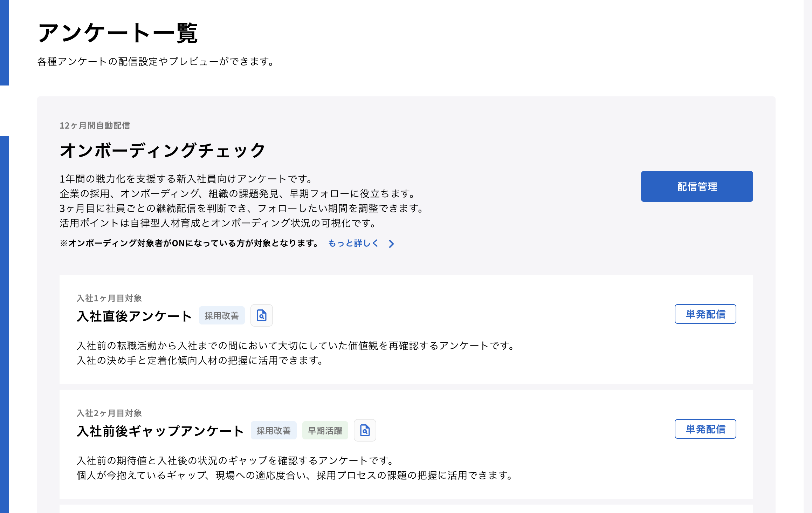Viewport: 812px width, 513px height.
Task: Select the オンボーディングチェック heading
Action: [163, 150]
